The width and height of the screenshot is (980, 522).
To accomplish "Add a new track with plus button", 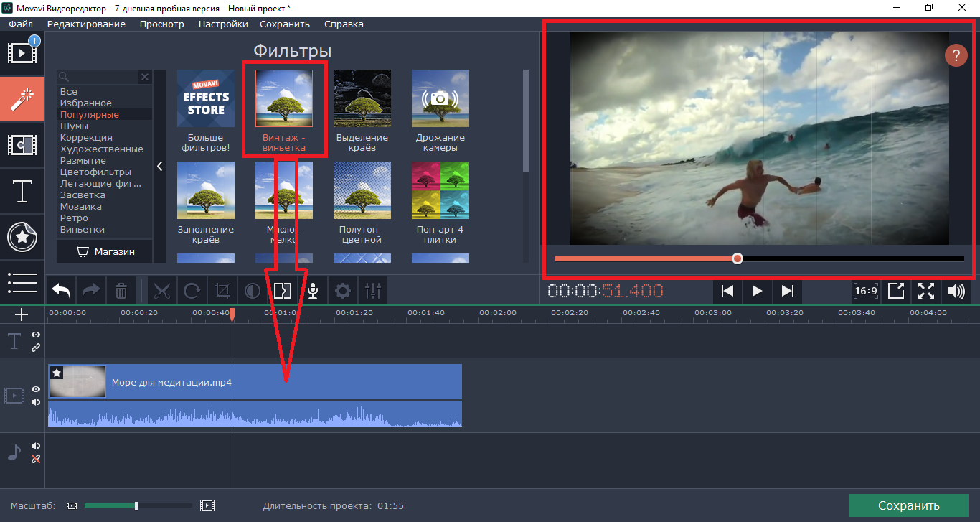I will [x=22, y=314].
